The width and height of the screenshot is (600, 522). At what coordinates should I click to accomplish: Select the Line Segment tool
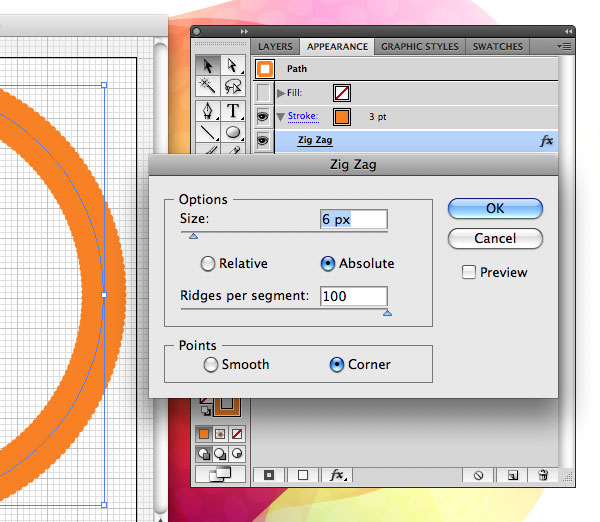(208, 132)
